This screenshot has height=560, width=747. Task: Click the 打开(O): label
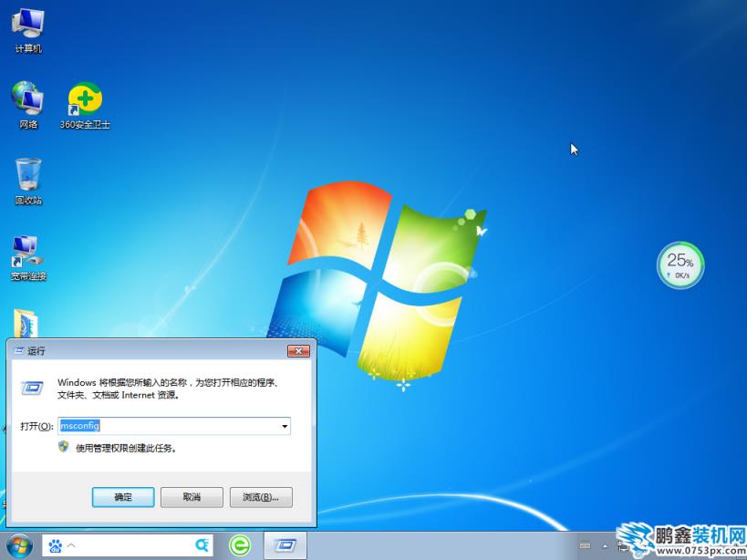(x=36, y=426)
